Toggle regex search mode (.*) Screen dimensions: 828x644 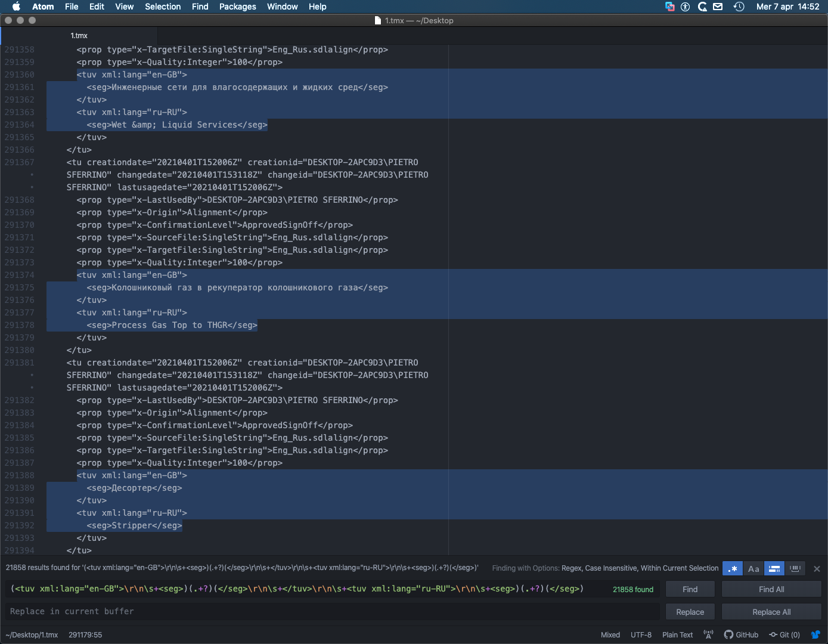[x=733, y=568]
